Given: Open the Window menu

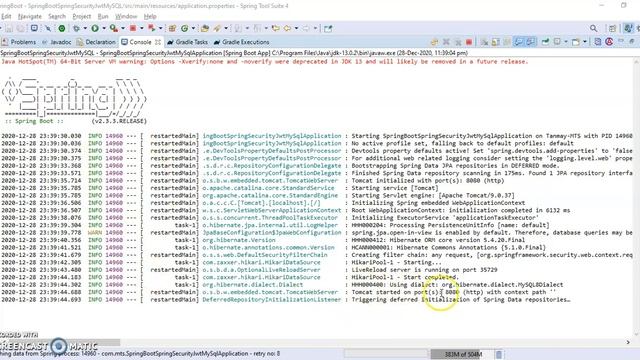Looking at the screenshot, I should coord(126,16).
